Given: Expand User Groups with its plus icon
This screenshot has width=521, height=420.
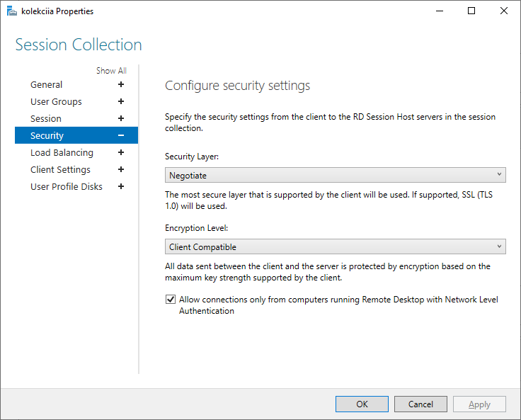Looking at the screenshot, I should (121, 102).
